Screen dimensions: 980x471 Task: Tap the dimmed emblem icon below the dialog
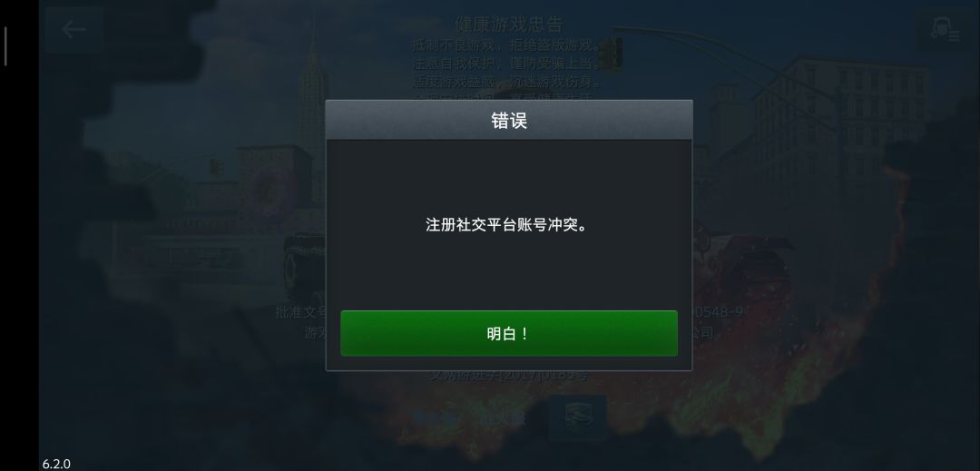tap(577, 417)
